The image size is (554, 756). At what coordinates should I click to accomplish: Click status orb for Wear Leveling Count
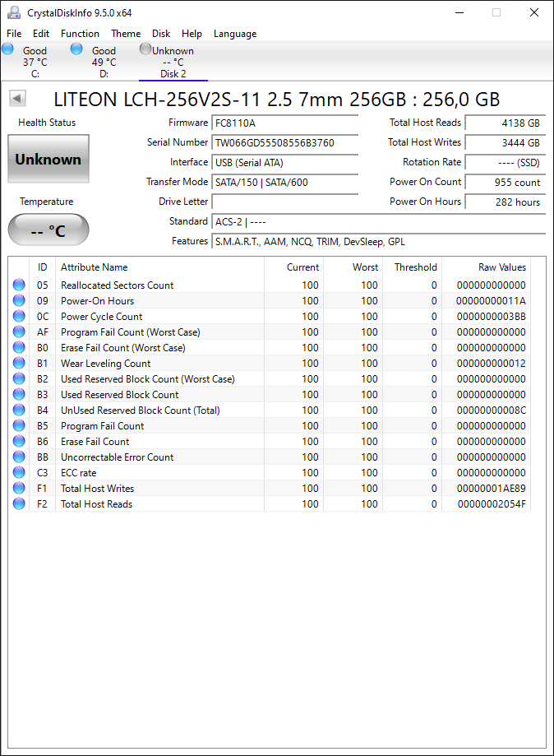(19, 363)
